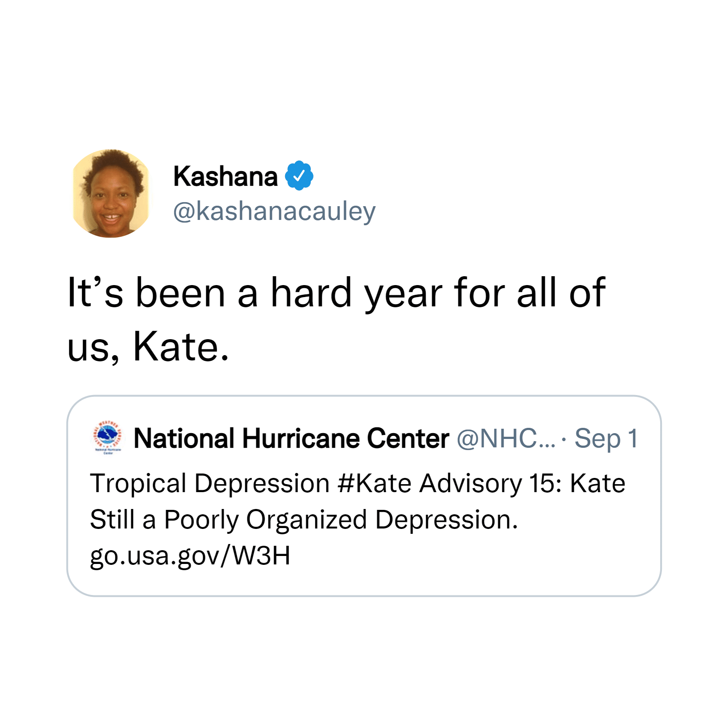This screenshot has width=728, height=728.
Task: Click "Still a Poorly Organized Depression." line
Action: click(x=304, y=520)
